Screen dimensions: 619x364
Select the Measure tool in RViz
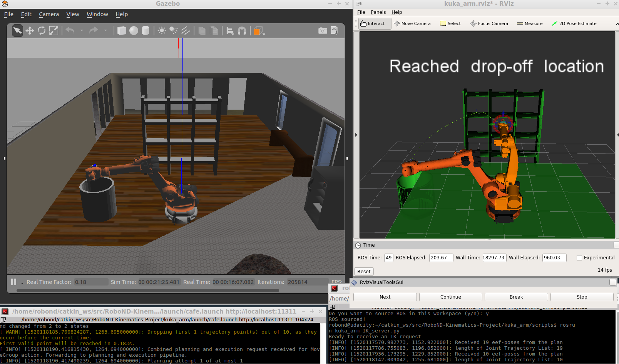[530, 23]
